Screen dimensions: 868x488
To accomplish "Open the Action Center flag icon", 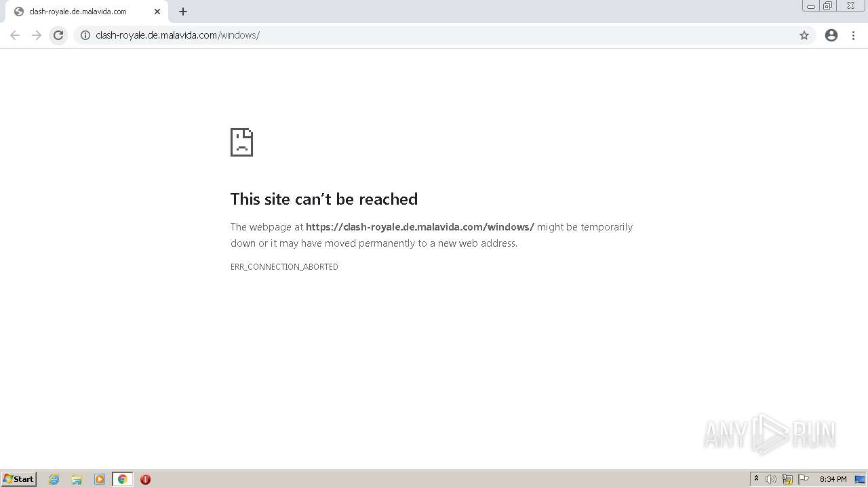I will 804,479.
